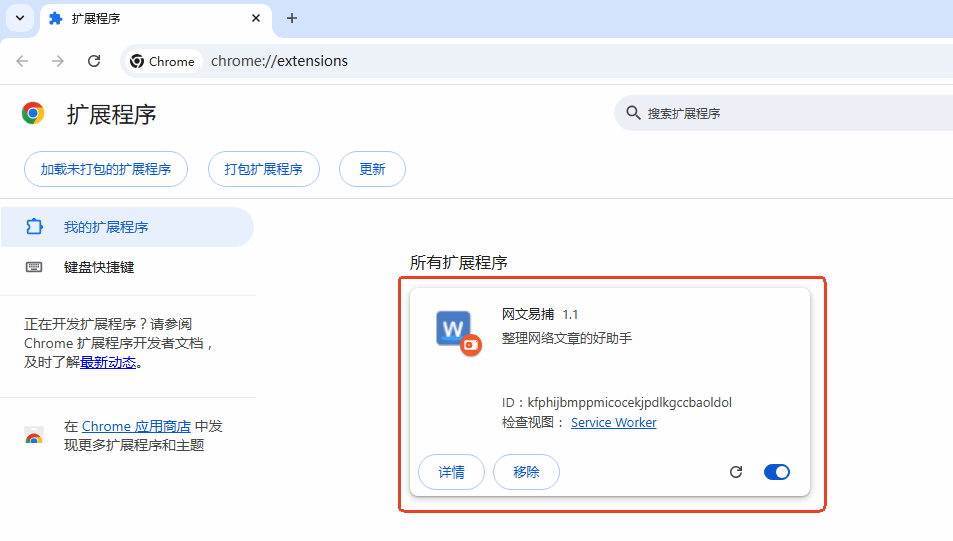Click 加载未打包的扩展程序 button
This screenshot has width=953, height=541.
pyautogui.click(x=106, y=169)
